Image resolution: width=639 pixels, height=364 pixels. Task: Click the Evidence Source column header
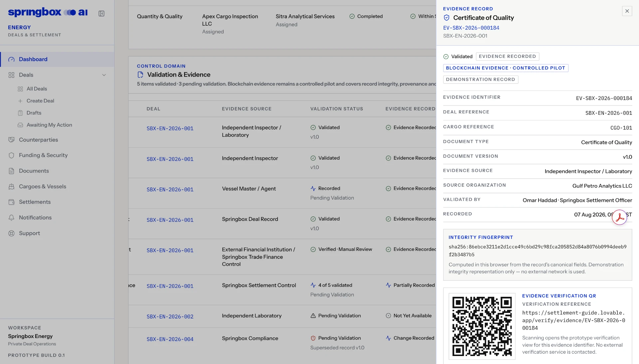247,109
